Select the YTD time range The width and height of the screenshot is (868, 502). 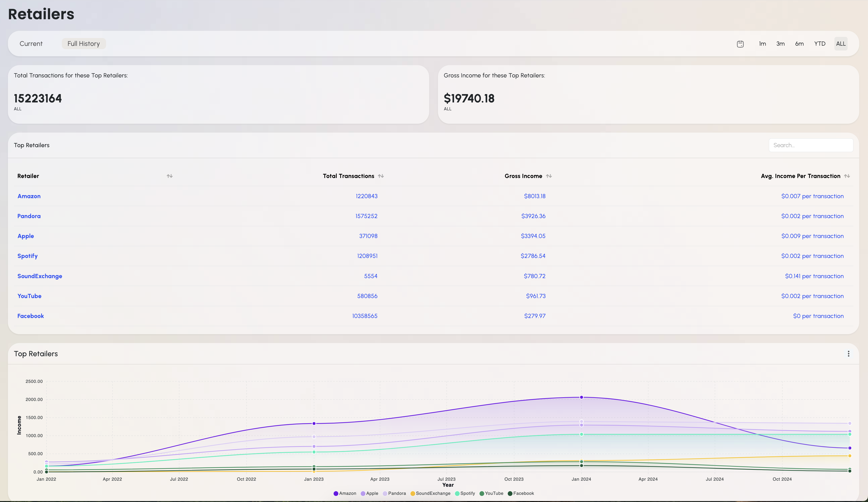[x=820, y=44]
